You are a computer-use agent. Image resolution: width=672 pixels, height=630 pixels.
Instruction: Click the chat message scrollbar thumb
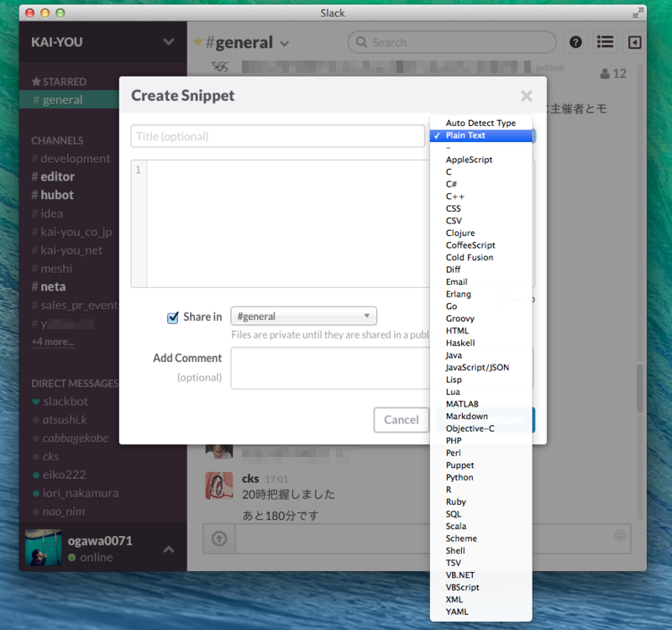click(x=639, y=389)
